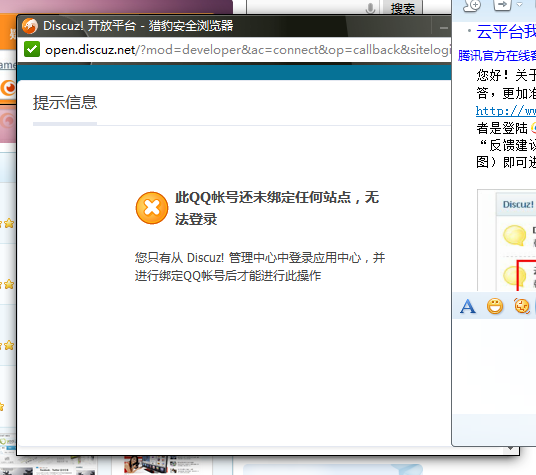Screen dimensions: 536x475
Task: Click the 云平台 blue title in chat
Action: click(x=506, y=32)
